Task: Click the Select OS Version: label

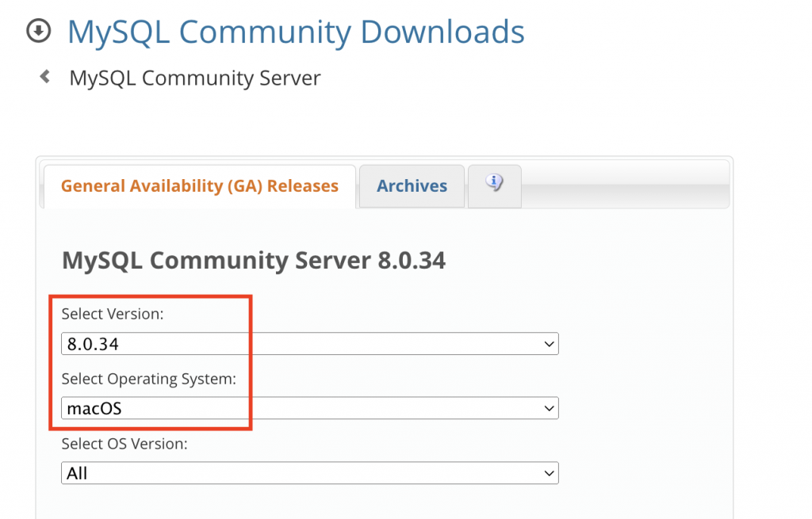Action: (124, 444)
